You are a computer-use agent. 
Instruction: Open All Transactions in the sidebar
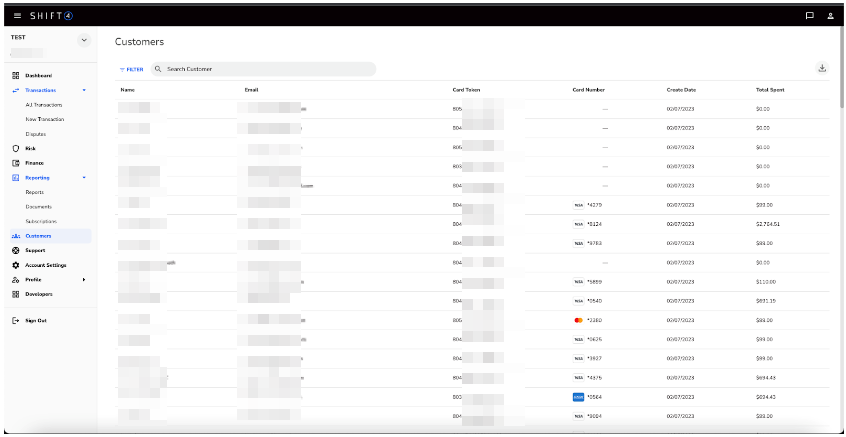point(44,105)
